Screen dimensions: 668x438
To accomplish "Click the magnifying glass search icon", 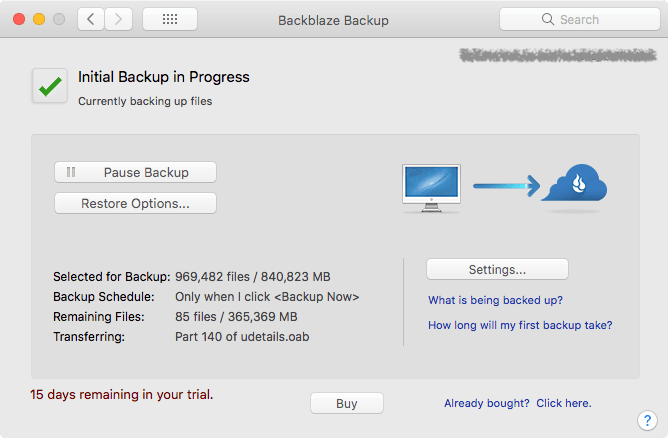I will pos(547,19).
